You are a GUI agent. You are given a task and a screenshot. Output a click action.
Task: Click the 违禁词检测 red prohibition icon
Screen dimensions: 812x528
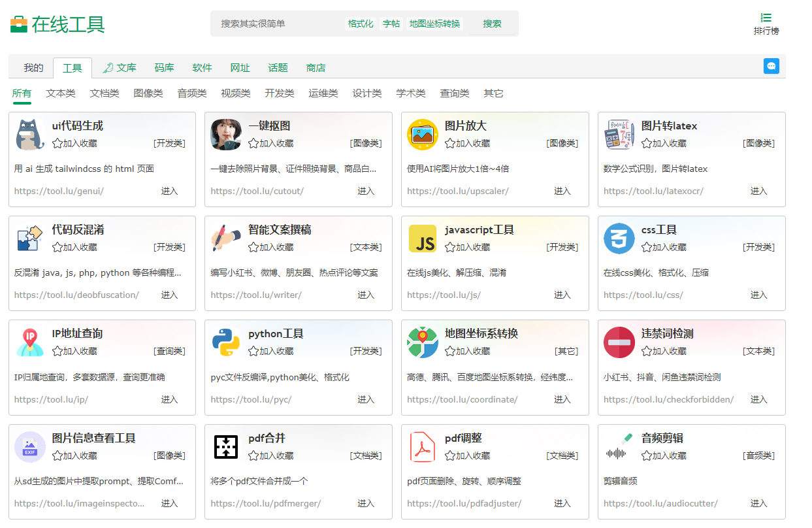click(619, 342)
